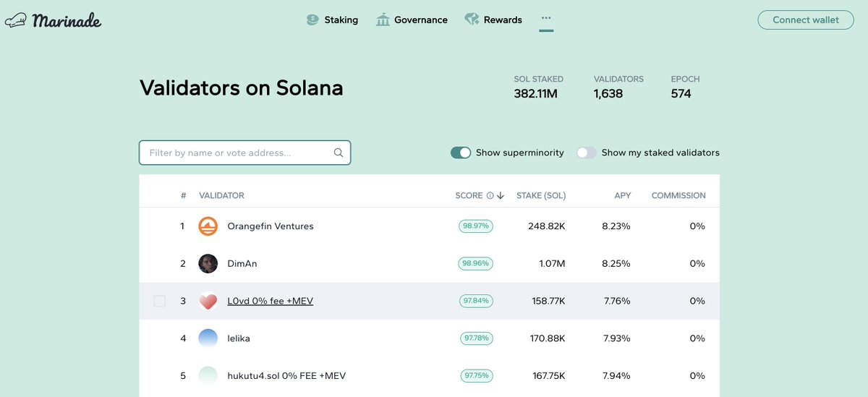Screen dimensions: 868x397
Task: Click the search magnifier icon
Action: coord(339,153)
